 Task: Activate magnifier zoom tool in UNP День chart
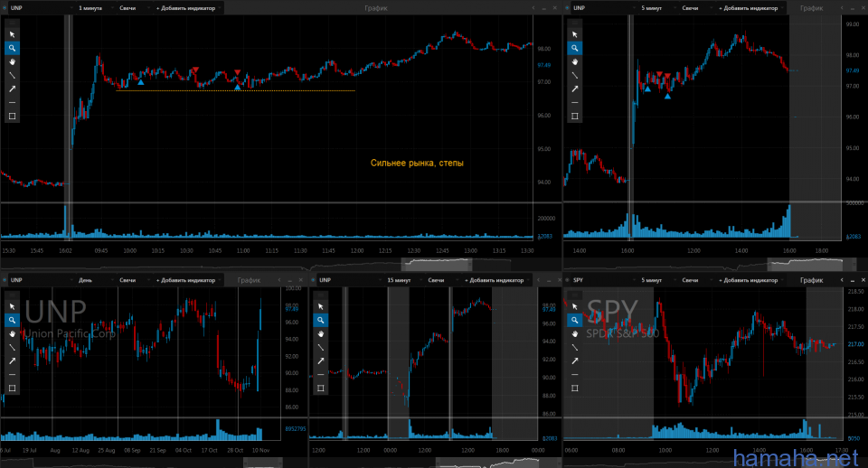(12, 320)
